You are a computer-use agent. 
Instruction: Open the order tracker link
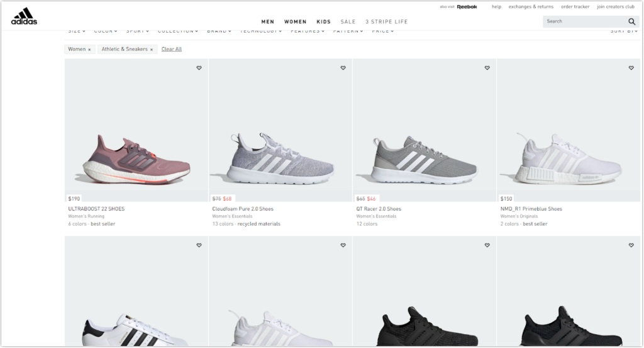[x=575, y=6]
